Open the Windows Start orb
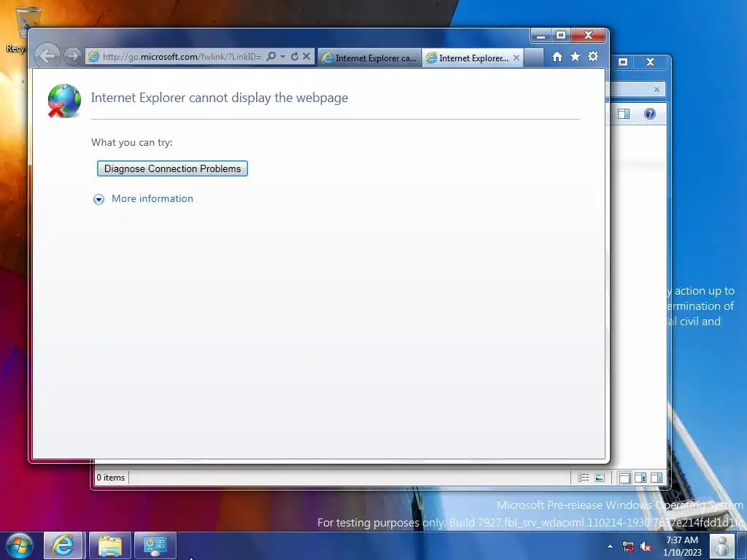The height and width of the screenshot is (560, 747). coord(20,545)
